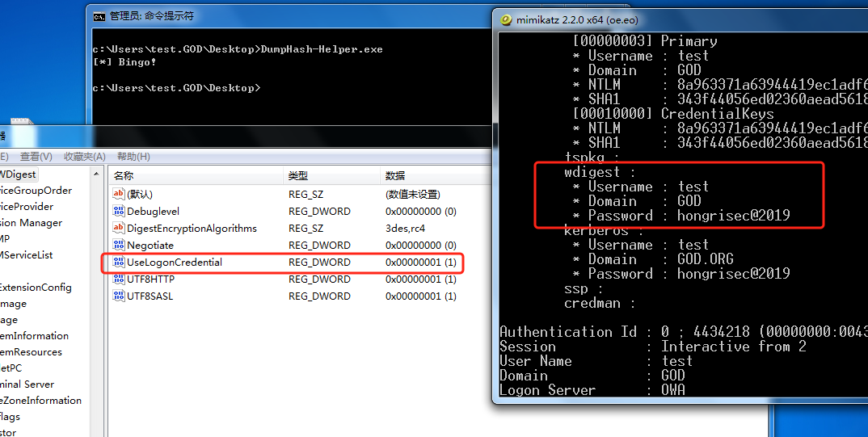868x437 pixels.
Task: Select the UTF8SASL DWORD icon
Action: [119, 296]
